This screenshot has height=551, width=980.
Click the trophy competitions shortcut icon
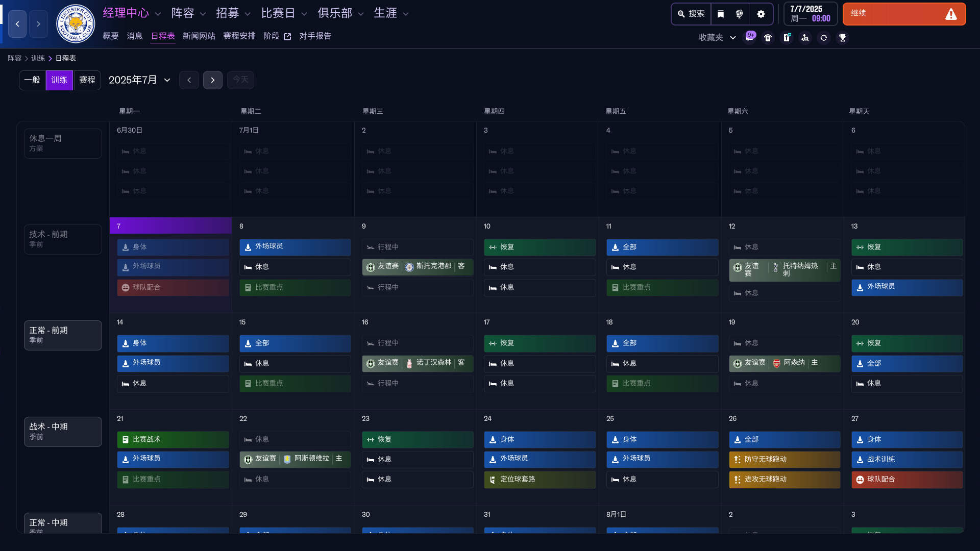pos(842,38)
